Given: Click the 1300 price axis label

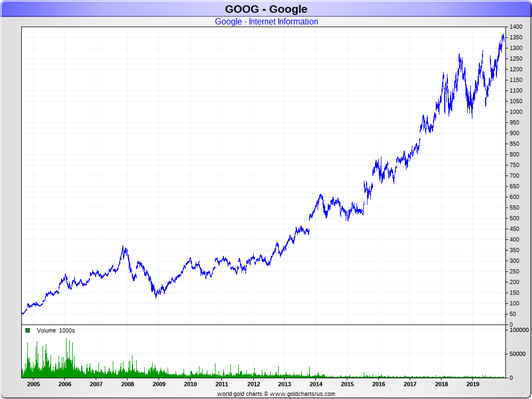Looking at the screenshot, I should coord(516,48).
